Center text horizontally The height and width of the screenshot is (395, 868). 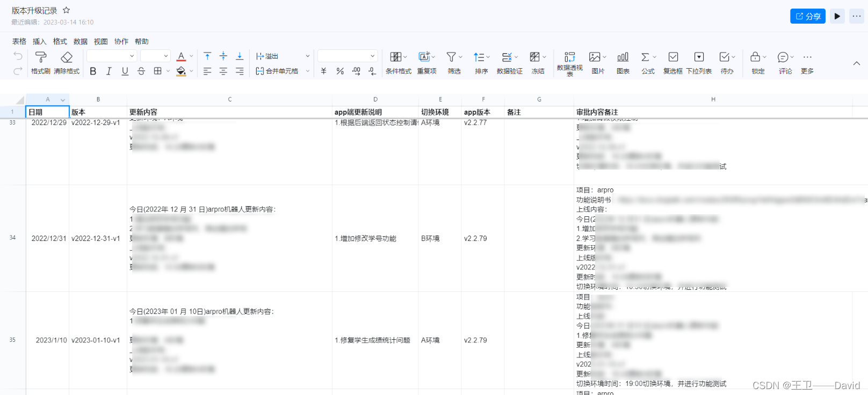pos(223,71)
